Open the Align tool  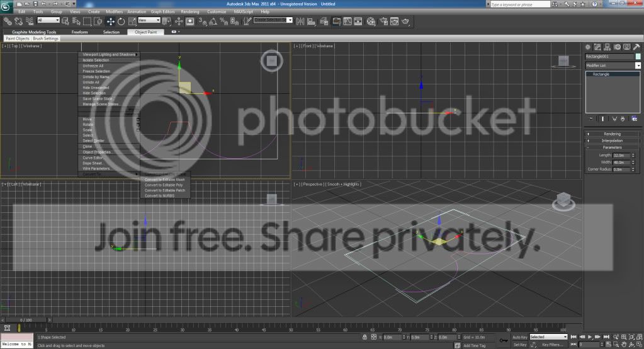pyautogui.click(x=312, y=21)
